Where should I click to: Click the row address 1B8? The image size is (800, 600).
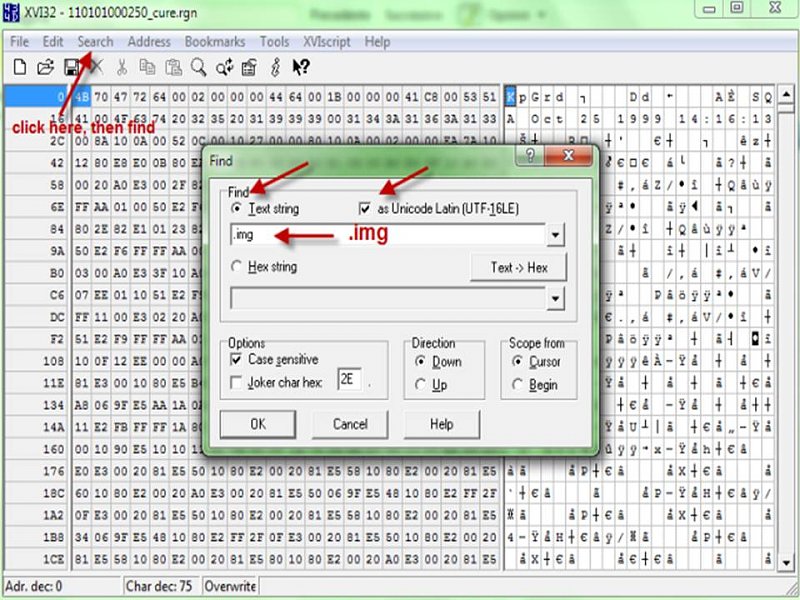(x=53, y=538)
